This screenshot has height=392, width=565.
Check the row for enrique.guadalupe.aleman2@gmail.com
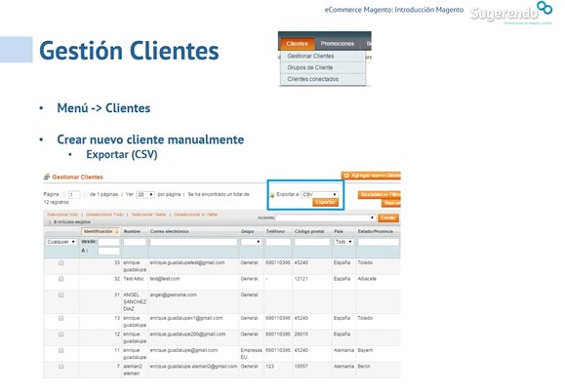point(61,367)
